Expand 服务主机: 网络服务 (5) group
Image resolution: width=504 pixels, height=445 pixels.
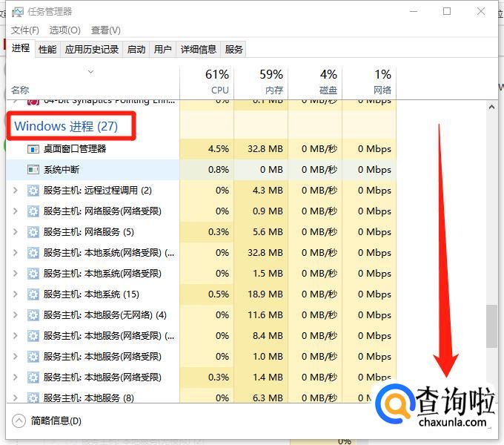point(15,232)
